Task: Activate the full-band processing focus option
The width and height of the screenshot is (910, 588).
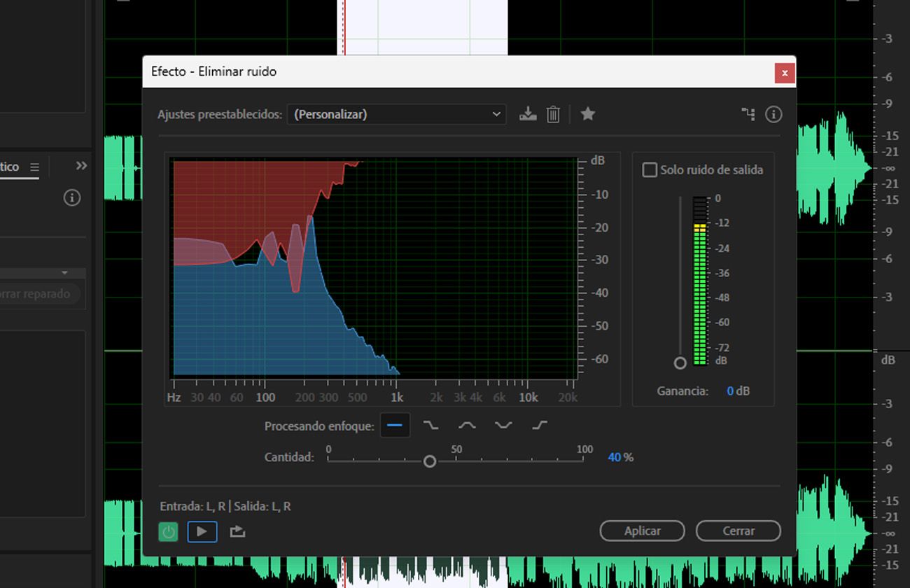Action: pyautogui.click(x=395, y=424)
